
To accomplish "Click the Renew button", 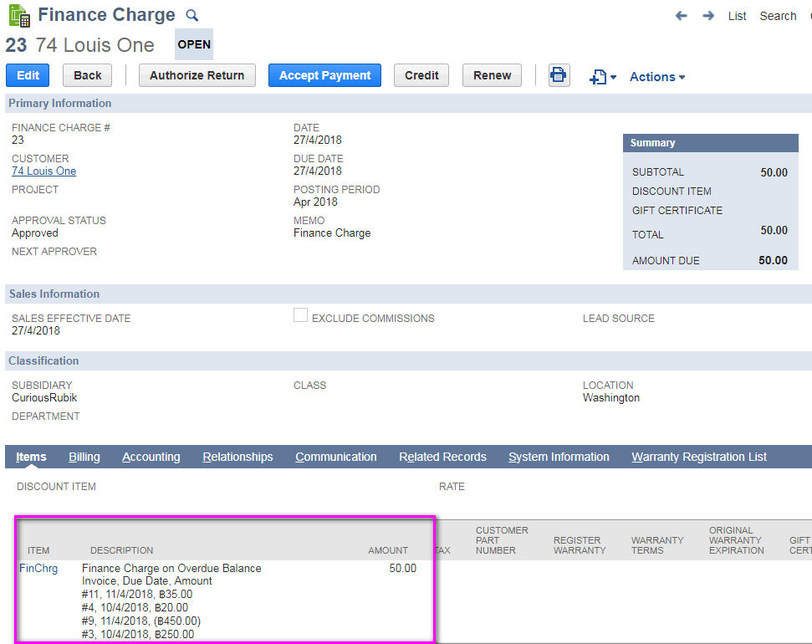I will point(492,75).
